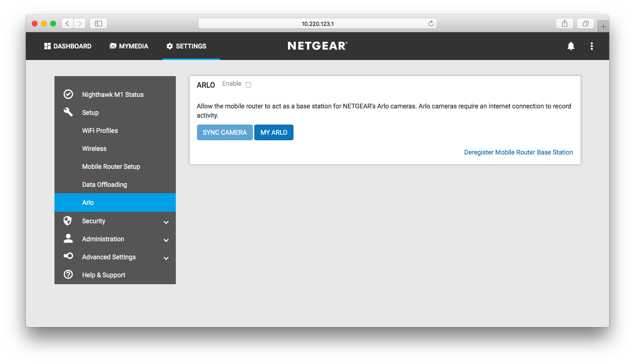Click the NETGEAR logo

[x=317, y=46]
